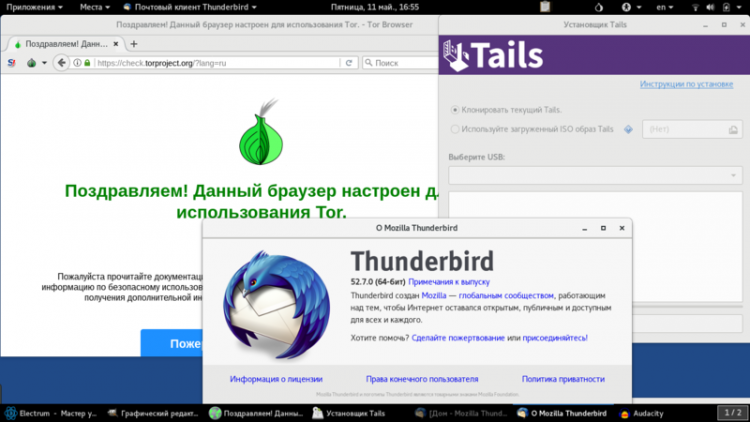Open the Приложения menu
The image size is (750, 422).
tap(34, 7)
